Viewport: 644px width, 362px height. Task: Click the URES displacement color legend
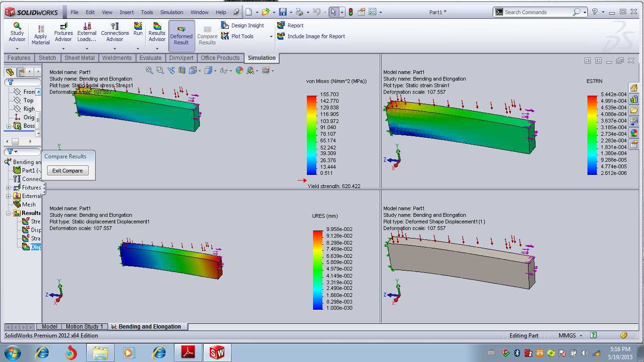(318, 270)
